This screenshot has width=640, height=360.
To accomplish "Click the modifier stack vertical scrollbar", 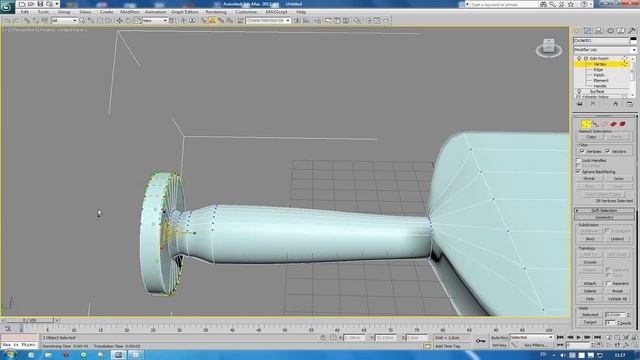I will (x=633, y=77).
